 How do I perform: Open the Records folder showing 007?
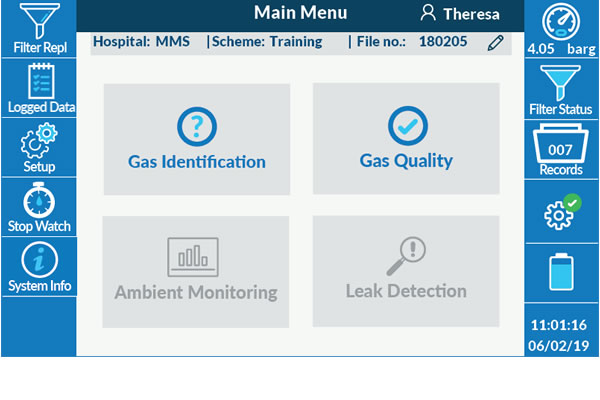pos(561,151)
